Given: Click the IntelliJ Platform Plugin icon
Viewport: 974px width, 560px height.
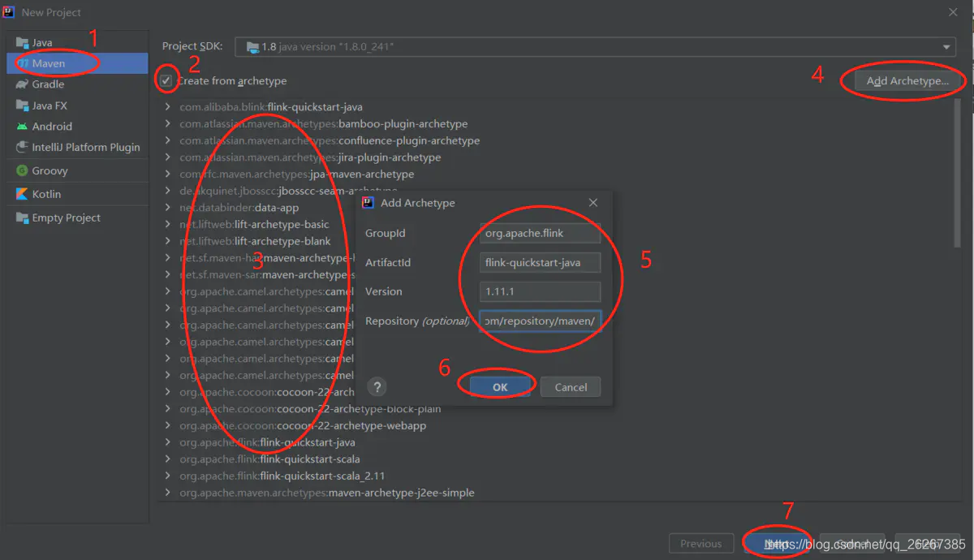Looking at the screenshot, I should 22,148.
